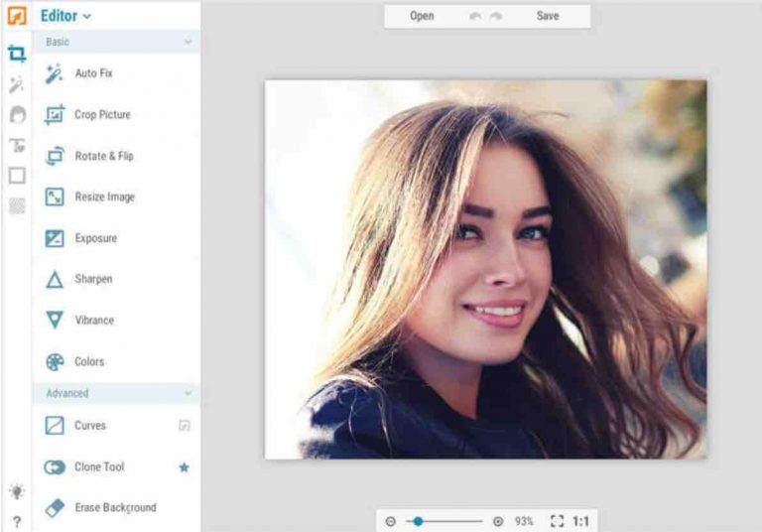
Task: Click the Rotate & Flip icon
Action: (x=55, y=156)
